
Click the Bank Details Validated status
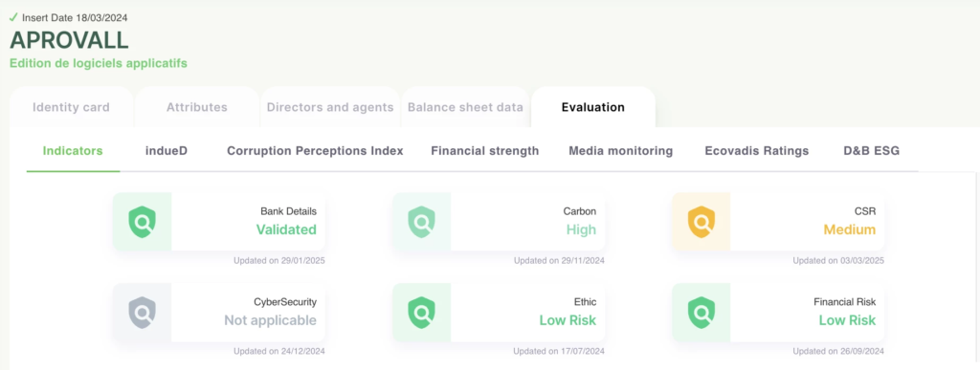tap(286, 229)
